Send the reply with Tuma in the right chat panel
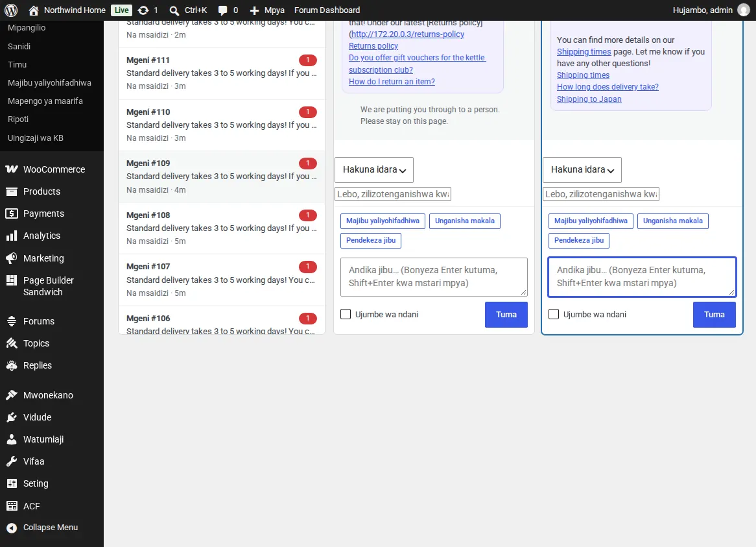The width and height of the screenshot is (756, 547). coord(714,315)
